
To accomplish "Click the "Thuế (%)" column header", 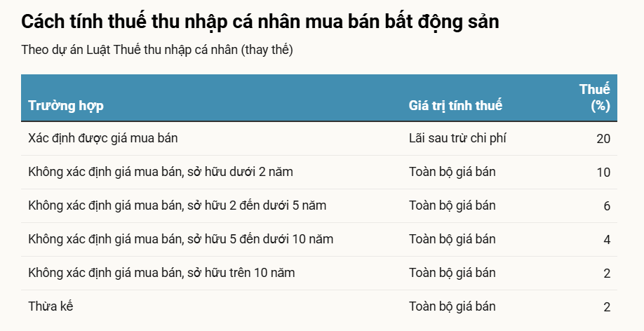I will point(595,97).
